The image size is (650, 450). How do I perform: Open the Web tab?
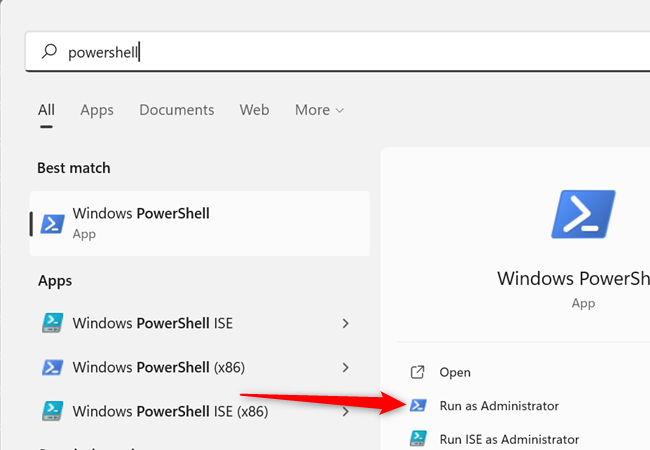click(x=254, y=110)
